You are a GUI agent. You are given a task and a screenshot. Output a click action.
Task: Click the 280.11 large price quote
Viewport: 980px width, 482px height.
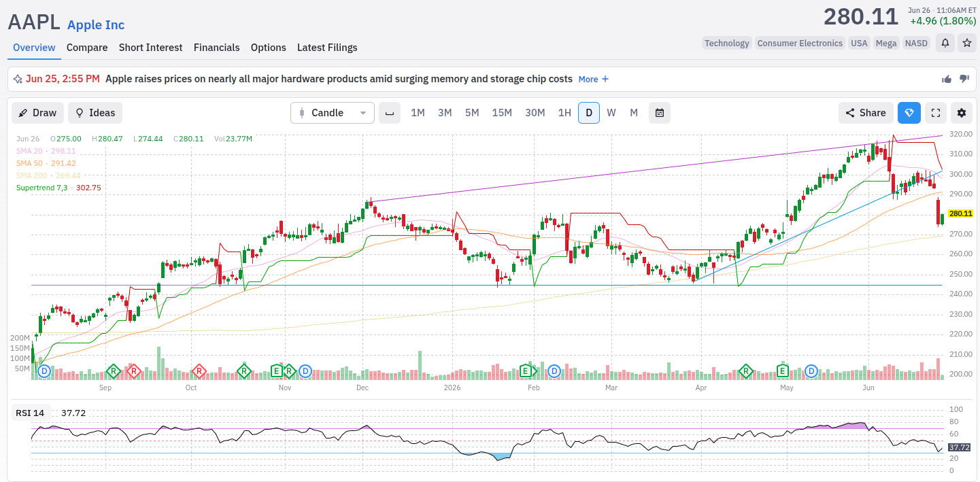click(x=861, y=17)
